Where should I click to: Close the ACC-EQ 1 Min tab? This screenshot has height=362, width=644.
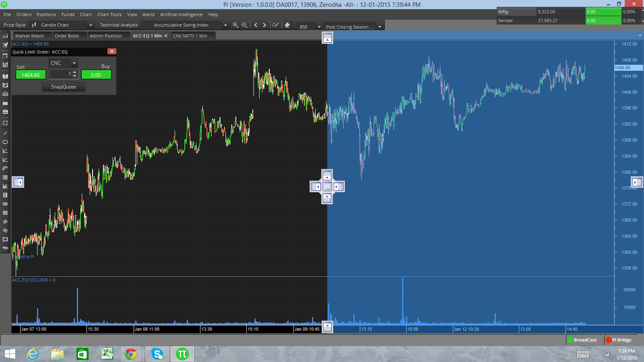click(x=166, y=36)
